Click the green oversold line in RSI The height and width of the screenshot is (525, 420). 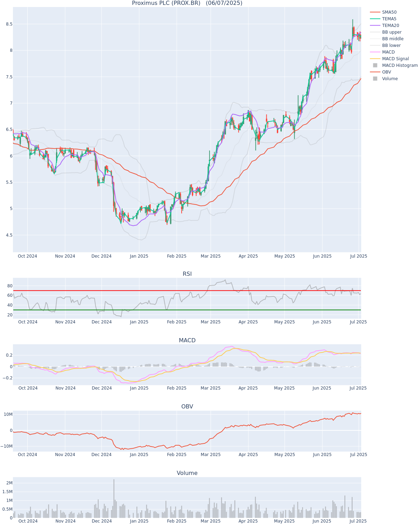coord(187,310)
